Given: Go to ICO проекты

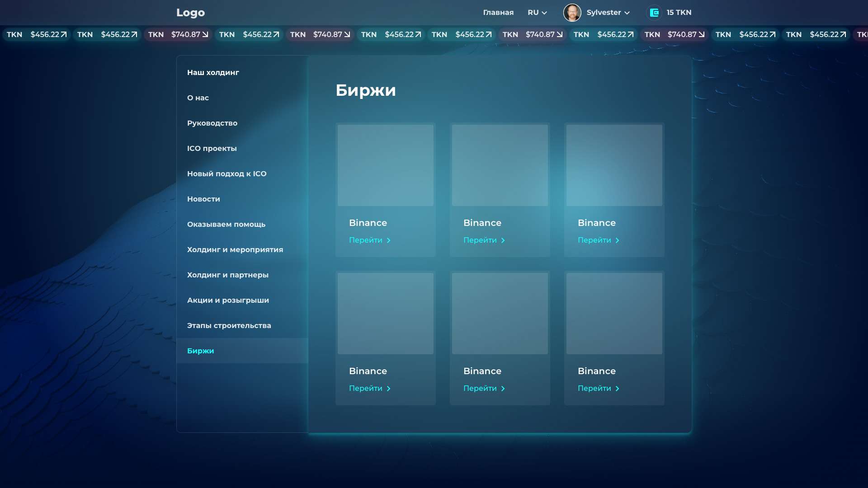Looking at the screenshot, I should tap(242, 148).
